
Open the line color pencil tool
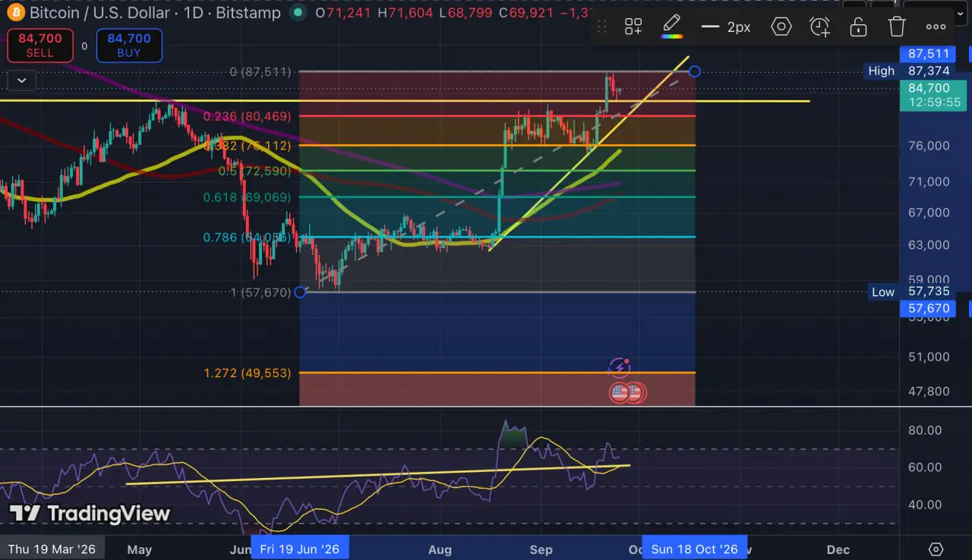pos(671,27)
